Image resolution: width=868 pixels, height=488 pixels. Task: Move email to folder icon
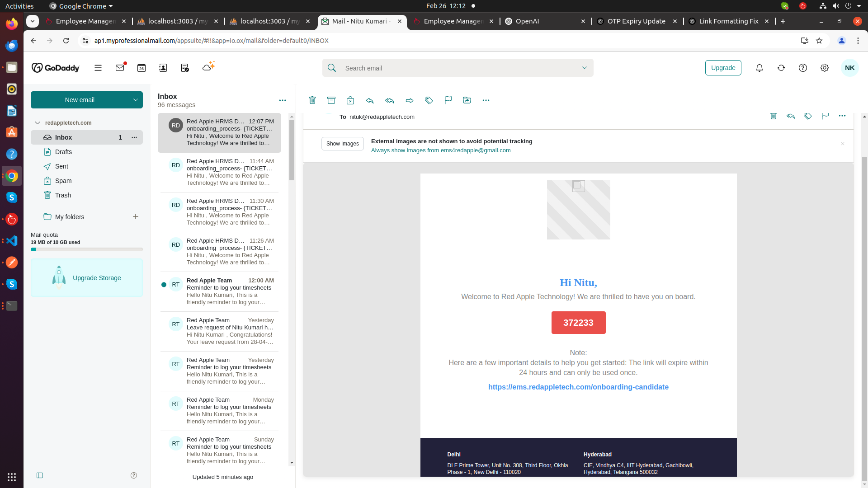pos(467,100)
